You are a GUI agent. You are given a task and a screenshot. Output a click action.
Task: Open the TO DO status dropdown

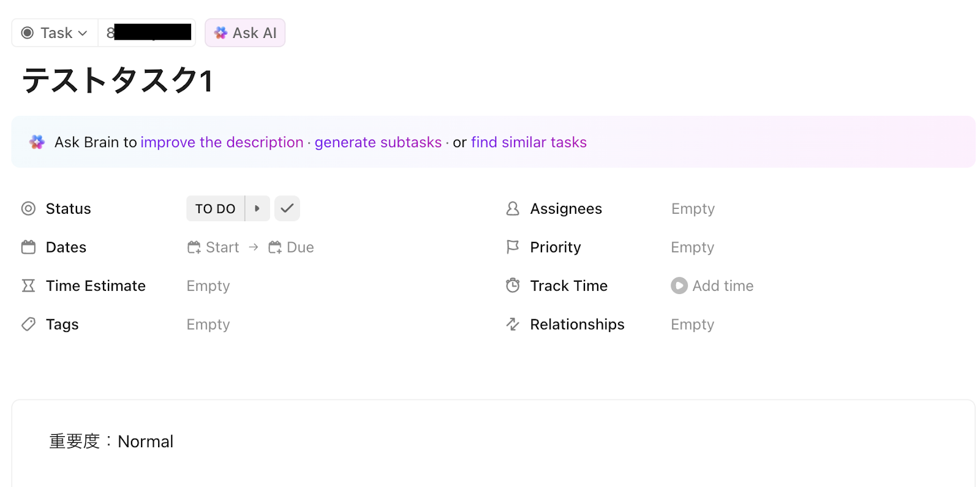point(215,209)
